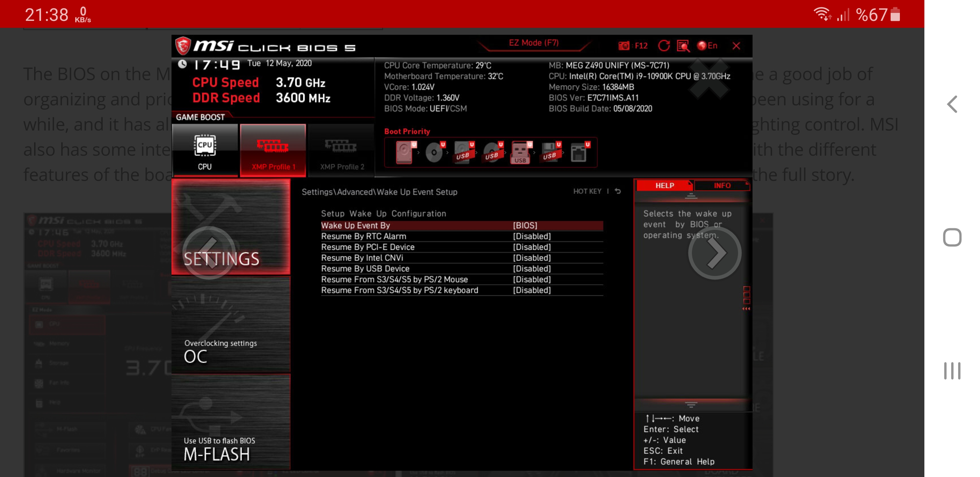980x477 pixels.
Task: Click the help panel top scroll handle
Action: 691,196
